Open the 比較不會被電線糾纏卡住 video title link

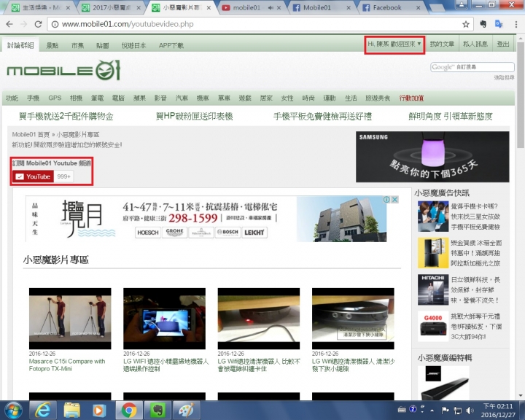point(259,365)
